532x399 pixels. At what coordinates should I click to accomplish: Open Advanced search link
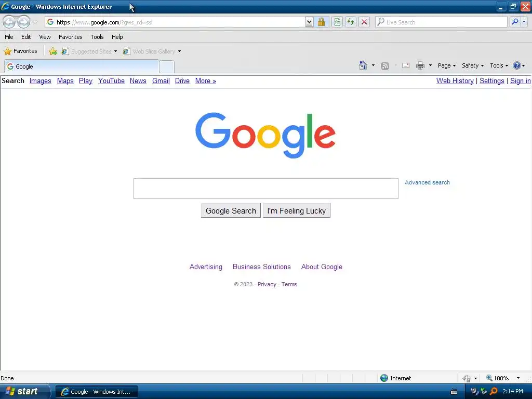point(427,182)
